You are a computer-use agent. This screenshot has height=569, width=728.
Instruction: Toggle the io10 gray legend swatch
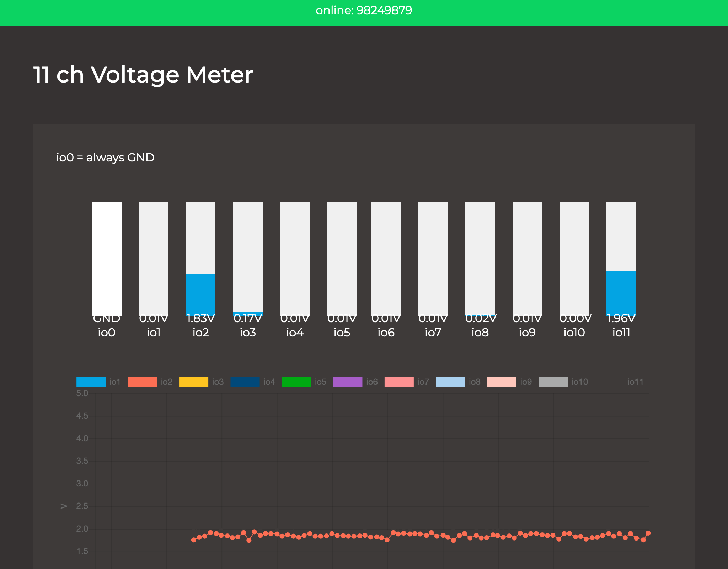pos(553,382)
